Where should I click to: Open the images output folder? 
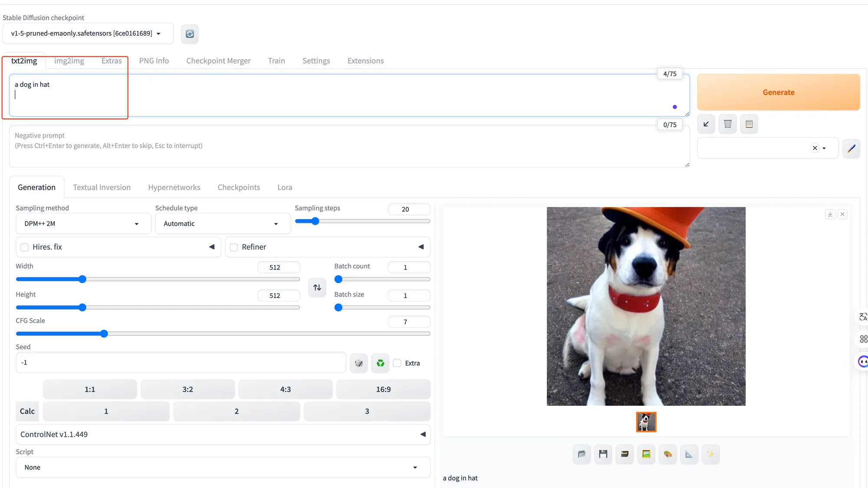tap(582, 454)
